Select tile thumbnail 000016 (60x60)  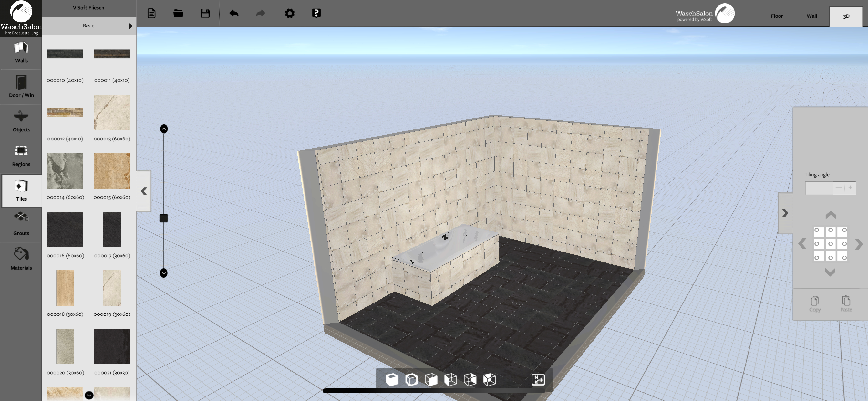[x=65, y=230]
